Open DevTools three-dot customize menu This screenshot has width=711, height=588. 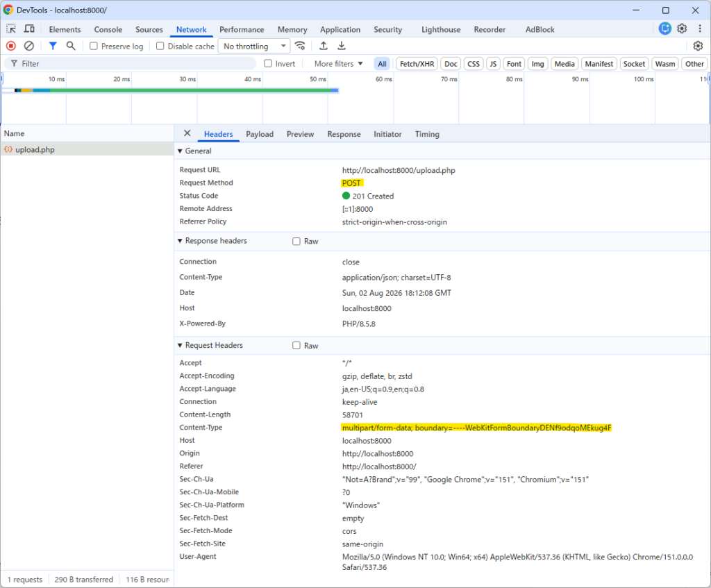coord(700,28)
